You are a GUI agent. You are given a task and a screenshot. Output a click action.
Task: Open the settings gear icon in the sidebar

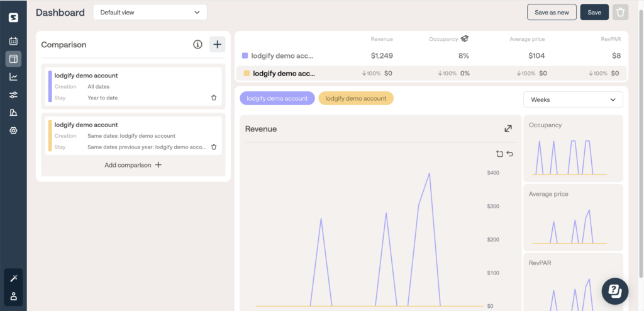point(14,131)
